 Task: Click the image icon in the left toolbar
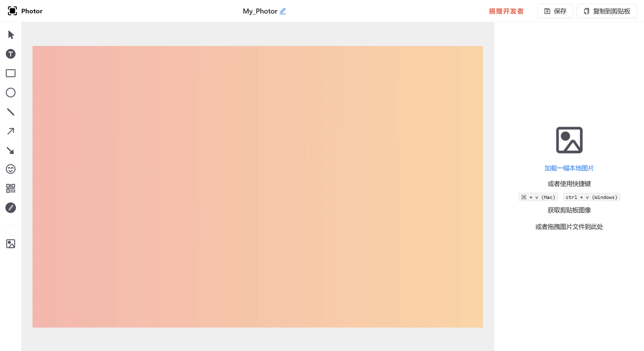click(x=11, y=244)
